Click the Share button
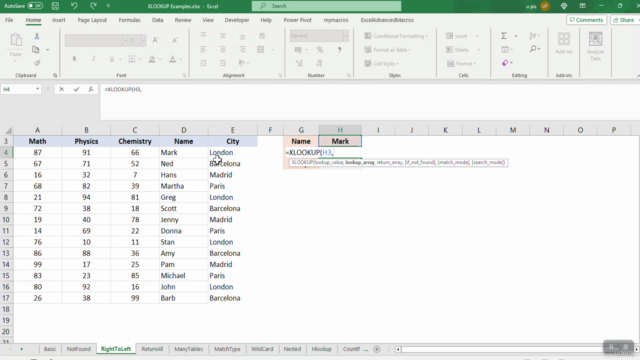640x360 pixels. tap(625, 20)
